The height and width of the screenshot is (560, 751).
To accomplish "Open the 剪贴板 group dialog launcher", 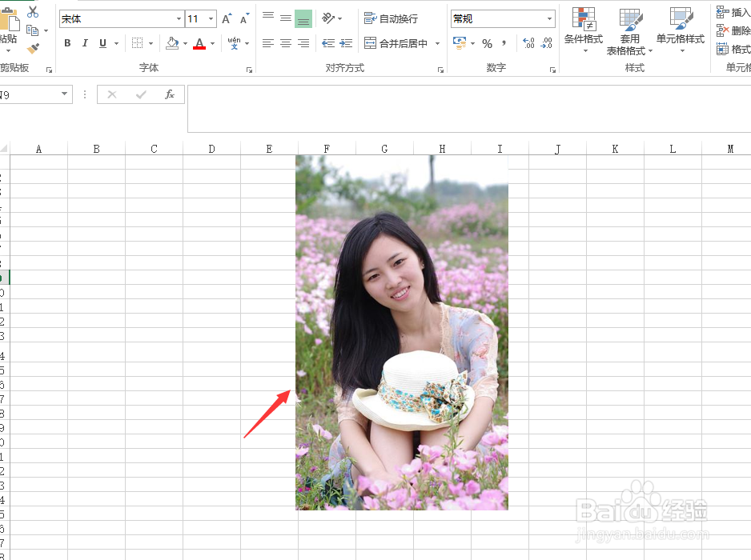I will tap(49, 70).
